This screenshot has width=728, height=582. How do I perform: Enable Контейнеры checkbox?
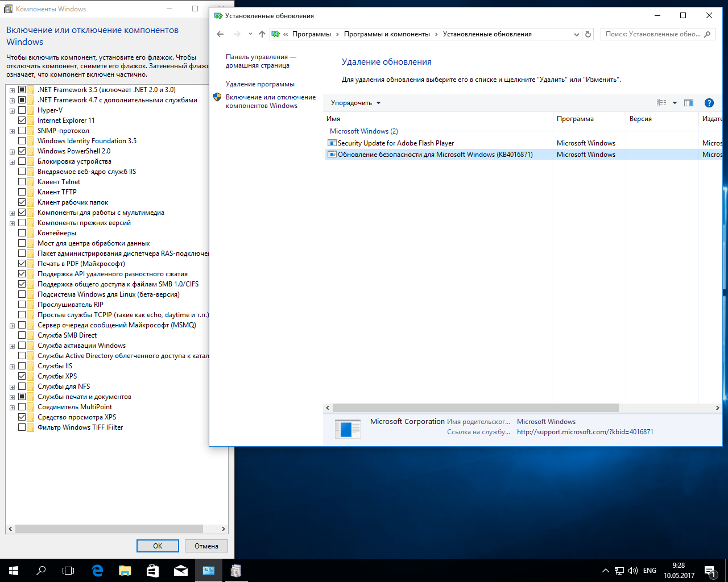pos(22,233)
